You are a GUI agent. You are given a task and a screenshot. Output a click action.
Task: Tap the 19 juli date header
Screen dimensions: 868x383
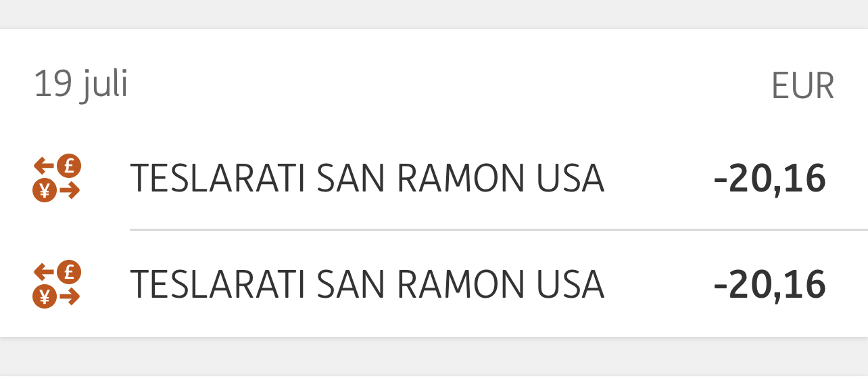point(80,85)
